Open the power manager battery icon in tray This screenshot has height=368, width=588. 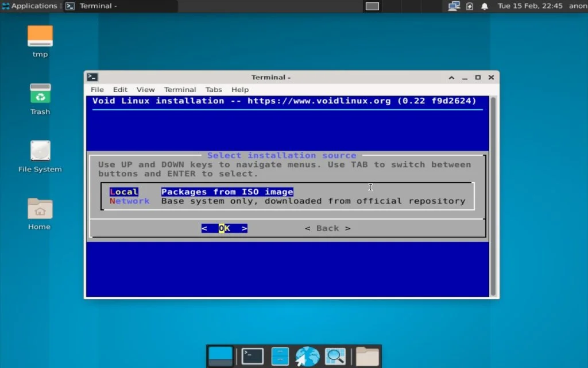pos(470,6)
